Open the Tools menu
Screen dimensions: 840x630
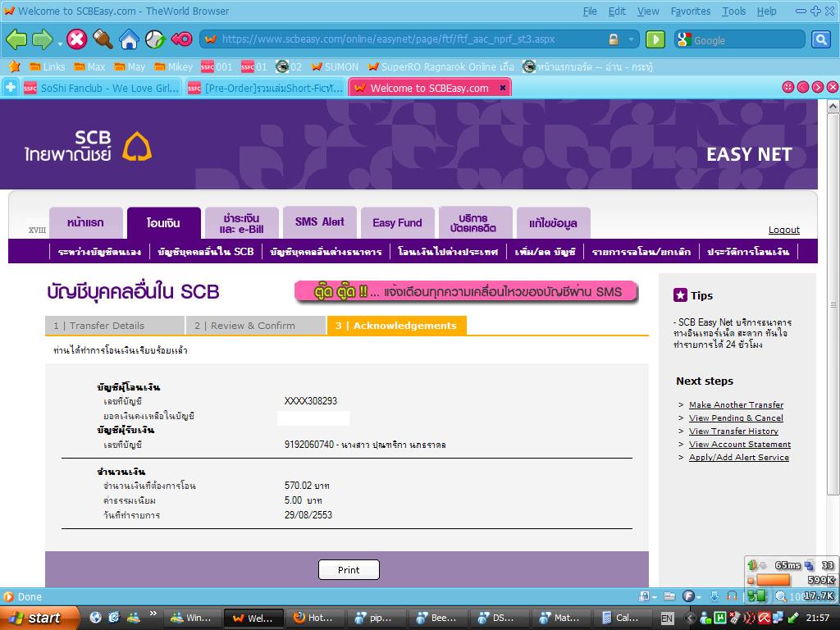pos(734,11)
